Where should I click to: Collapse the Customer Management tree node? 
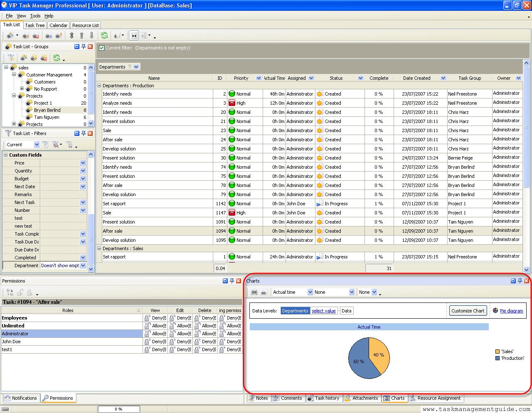click(x=14, y=75)
